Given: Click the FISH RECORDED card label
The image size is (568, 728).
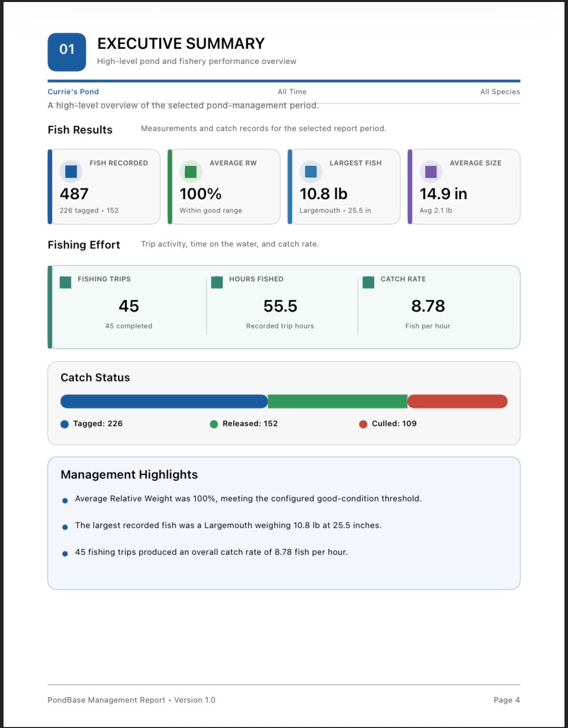Looking at the screenshot, I should pyautogui.click(x=119, y=163).
